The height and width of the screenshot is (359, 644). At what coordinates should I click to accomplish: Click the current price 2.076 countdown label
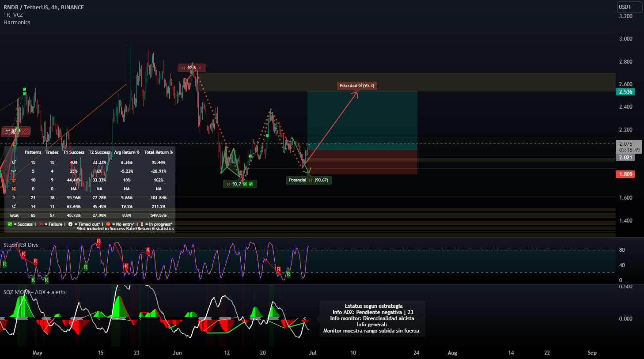coord(629,147)
